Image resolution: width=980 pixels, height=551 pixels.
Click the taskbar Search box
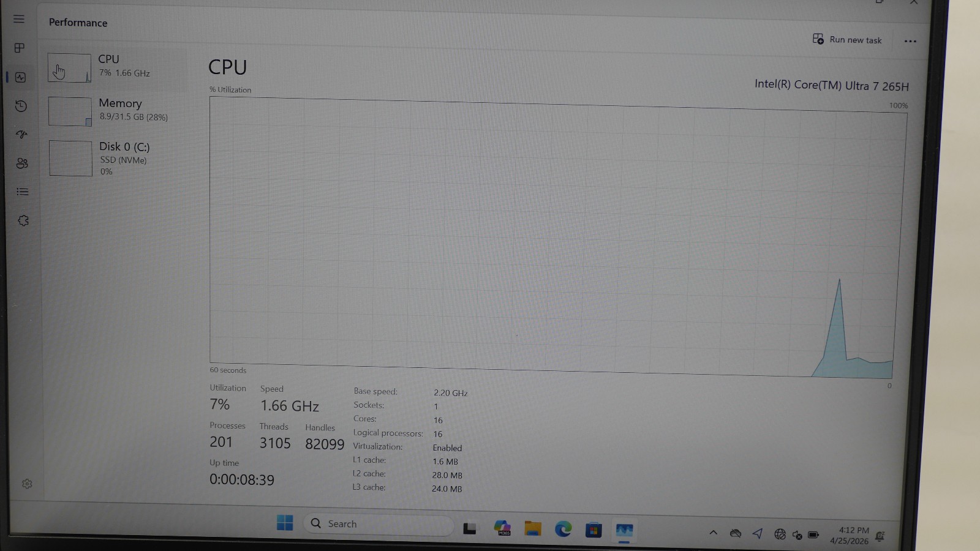(379, 524)
